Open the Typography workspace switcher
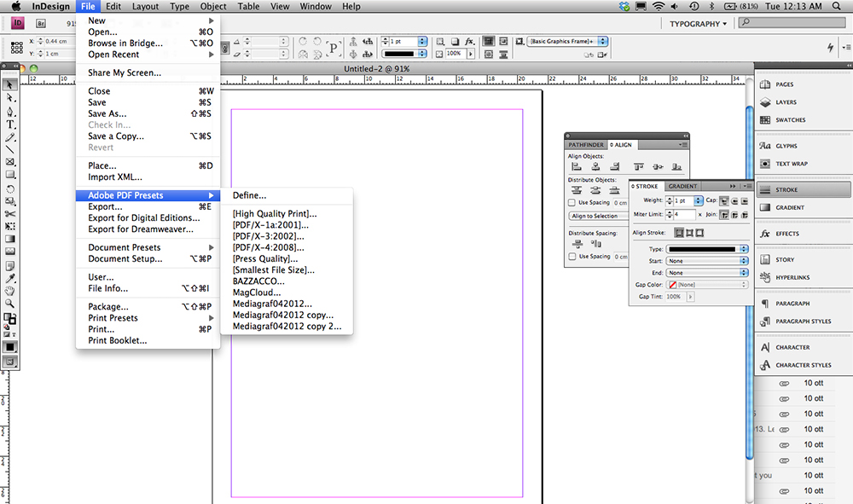Screen dimensions: 853x504 click(x=698, y=24)
